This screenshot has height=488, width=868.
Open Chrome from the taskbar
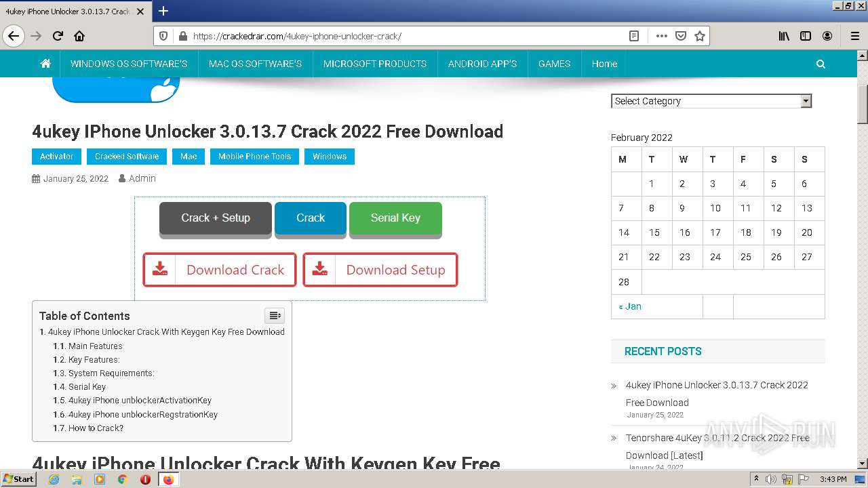coord(123,479)
